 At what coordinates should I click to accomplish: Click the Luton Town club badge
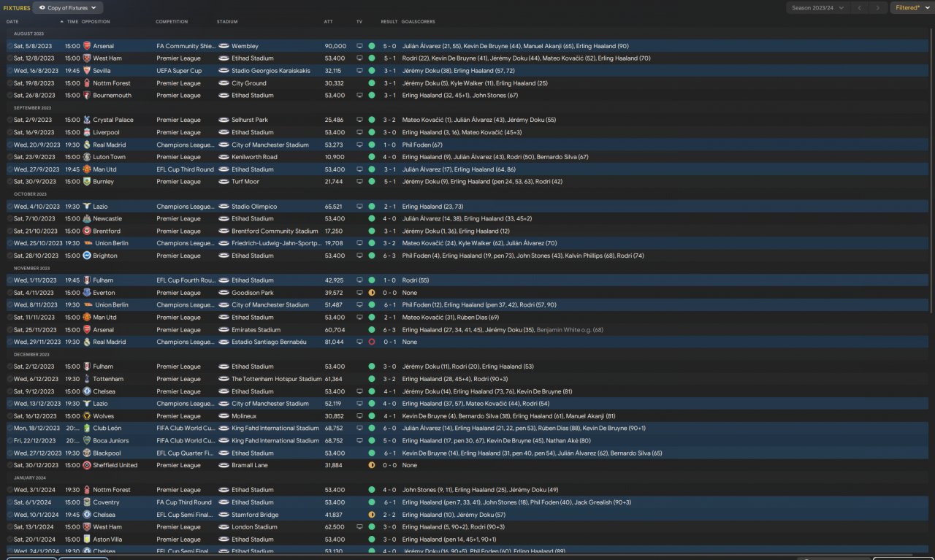(87, 157)
